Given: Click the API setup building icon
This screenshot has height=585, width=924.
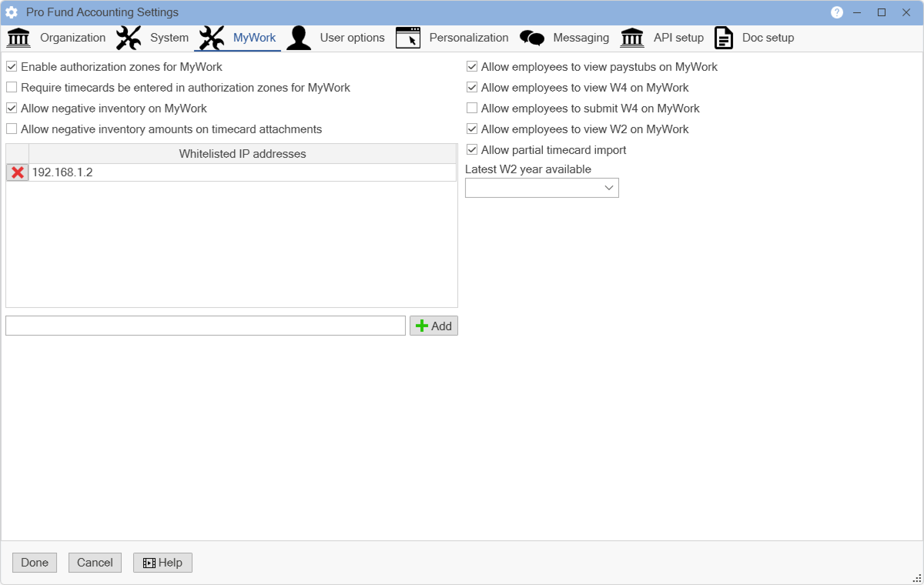Looking at the screenshot, I should click(632, 38).
